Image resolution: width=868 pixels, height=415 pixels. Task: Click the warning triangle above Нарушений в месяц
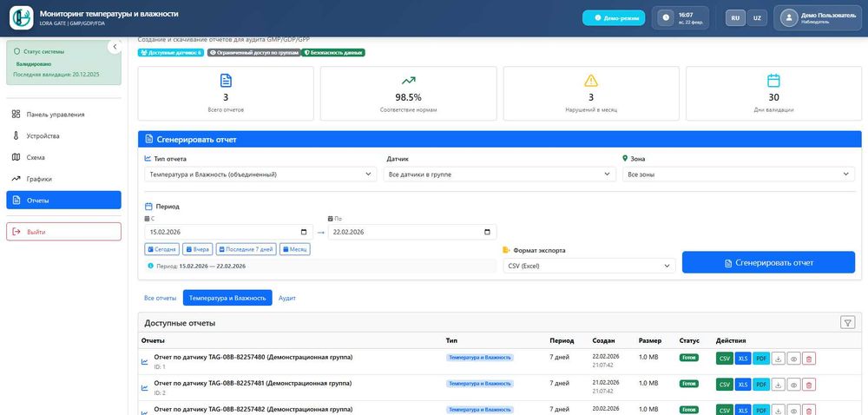click(x=591, y=81)
